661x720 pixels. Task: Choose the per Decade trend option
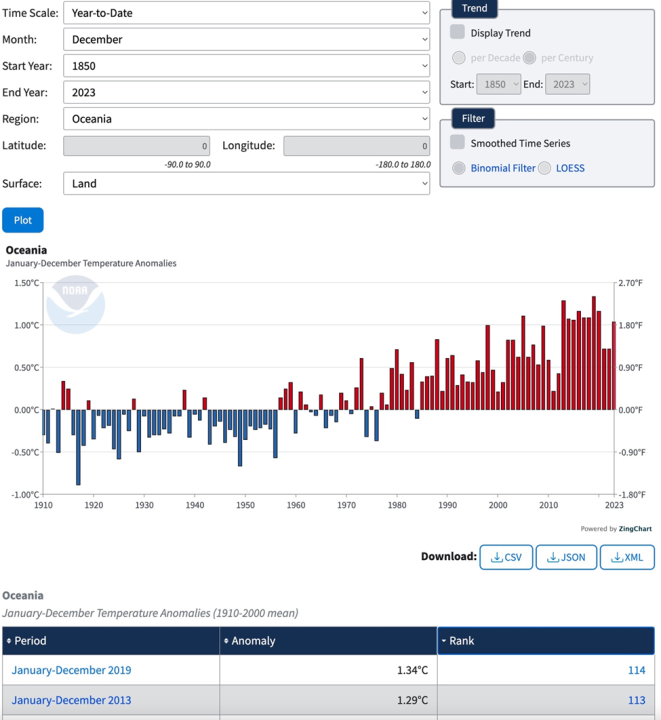pos(459,58)
